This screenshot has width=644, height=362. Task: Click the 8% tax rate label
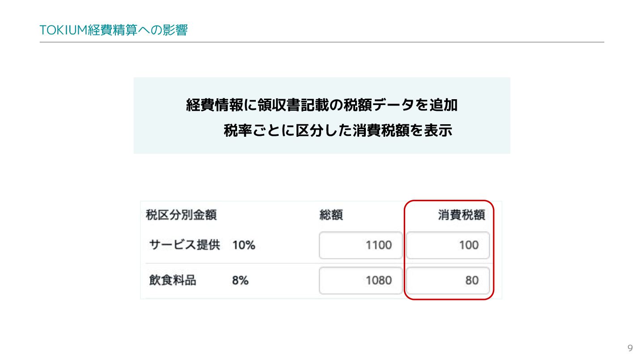pos(240,281)
